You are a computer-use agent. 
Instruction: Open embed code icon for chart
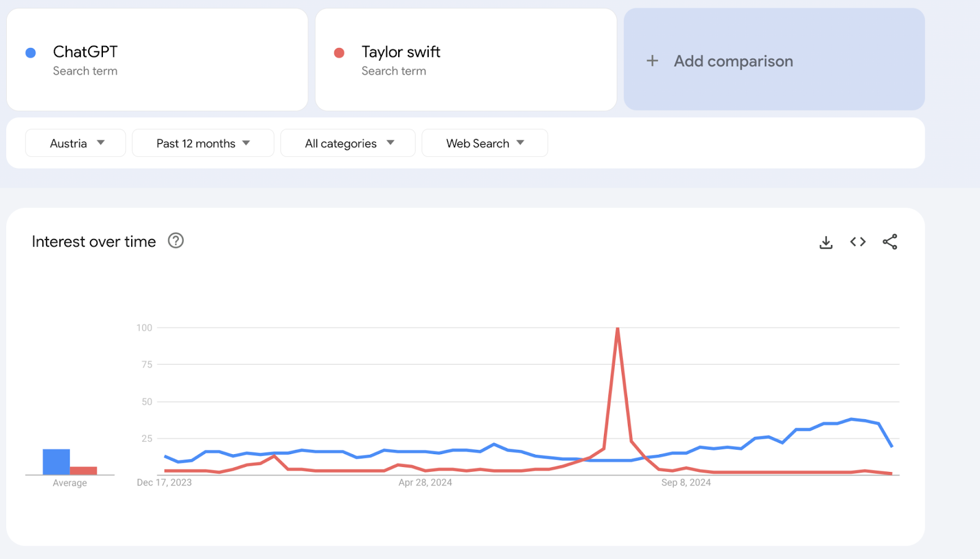pos(858,241)
